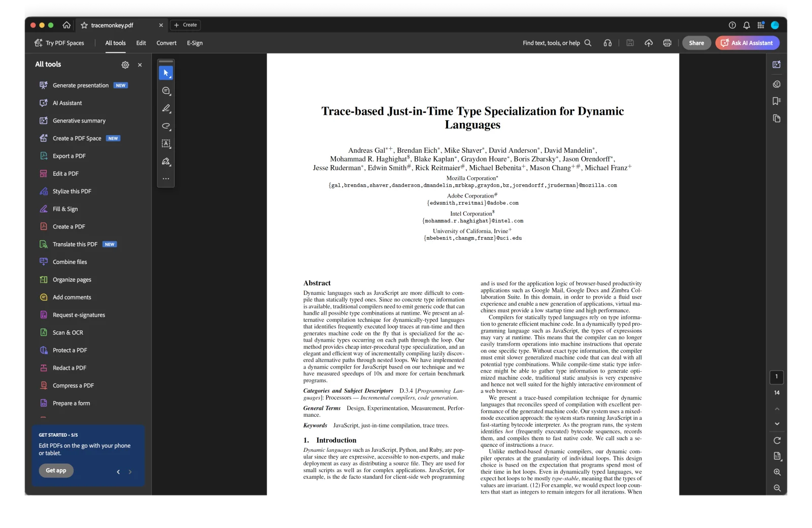Star the tracemonkey.pdf tab
Screen dimensions: 812x528
[x=84, y=25]
